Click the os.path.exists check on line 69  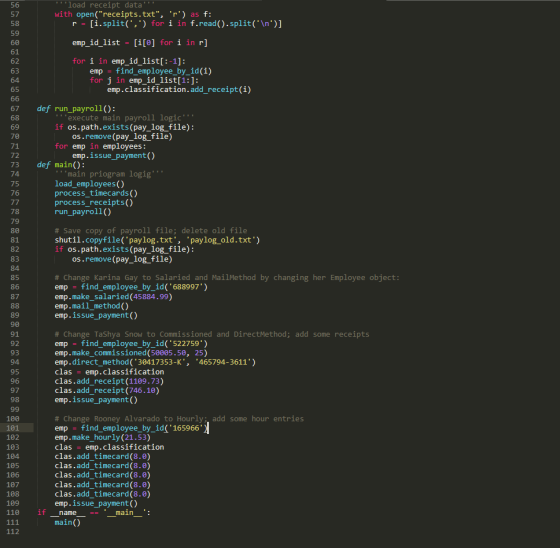point(124,127)
